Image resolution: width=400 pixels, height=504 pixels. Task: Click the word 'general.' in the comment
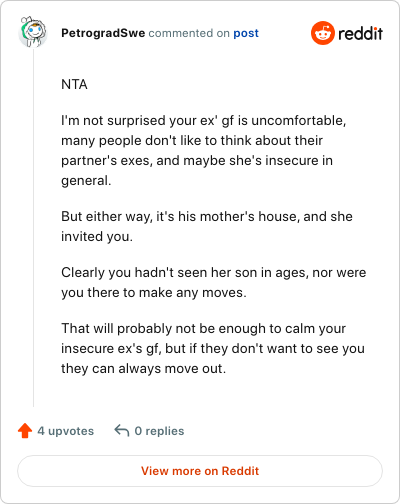[x=86, y=180]
